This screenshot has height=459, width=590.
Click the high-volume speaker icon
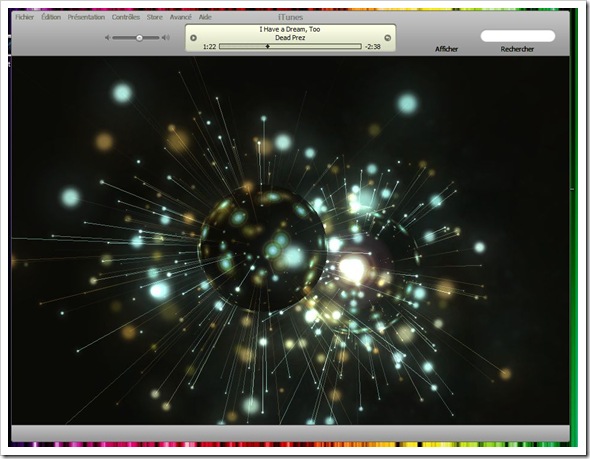pyautogui.click(x=166, y=37)
